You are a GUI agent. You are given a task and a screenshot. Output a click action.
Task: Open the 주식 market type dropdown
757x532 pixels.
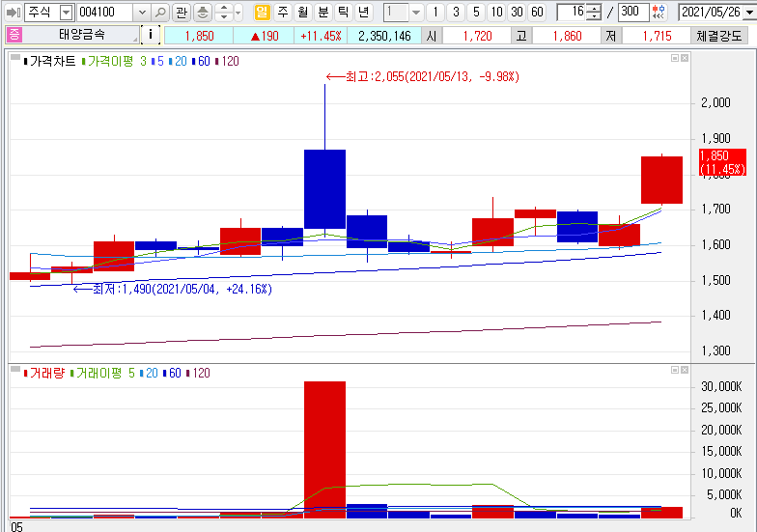66,12
